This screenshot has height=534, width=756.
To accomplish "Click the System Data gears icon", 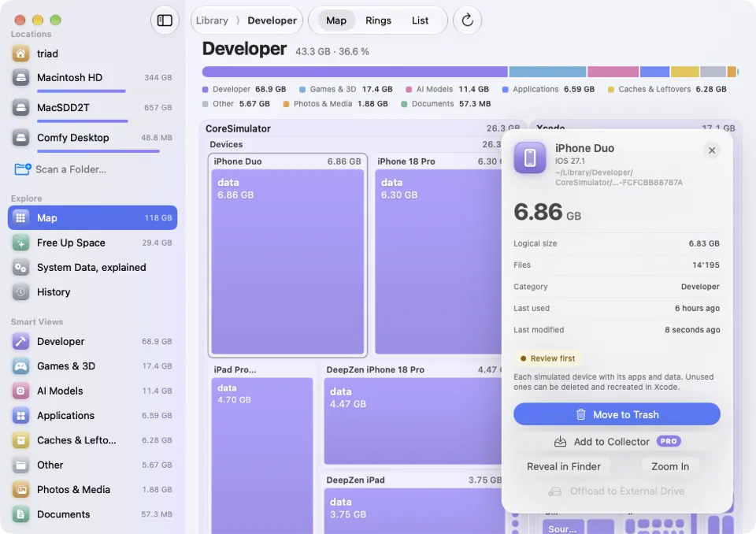I will tap(20, 267).
